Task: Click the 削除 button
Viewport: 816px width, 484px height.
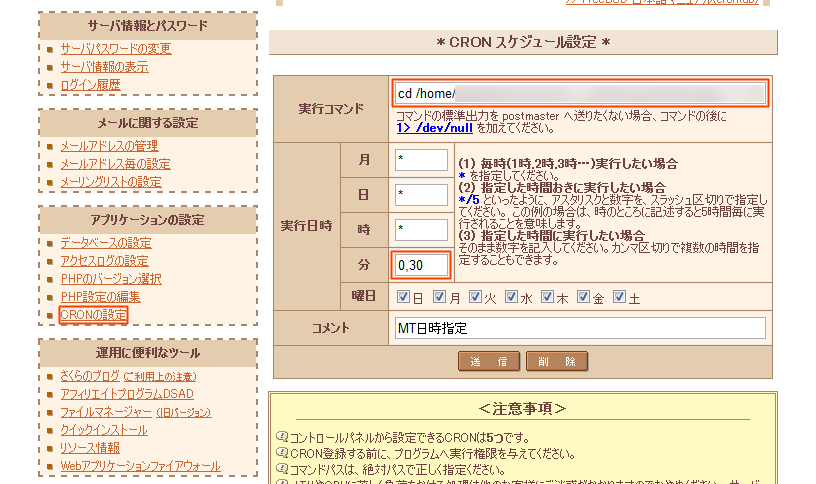Action: [x=557, y=361]
